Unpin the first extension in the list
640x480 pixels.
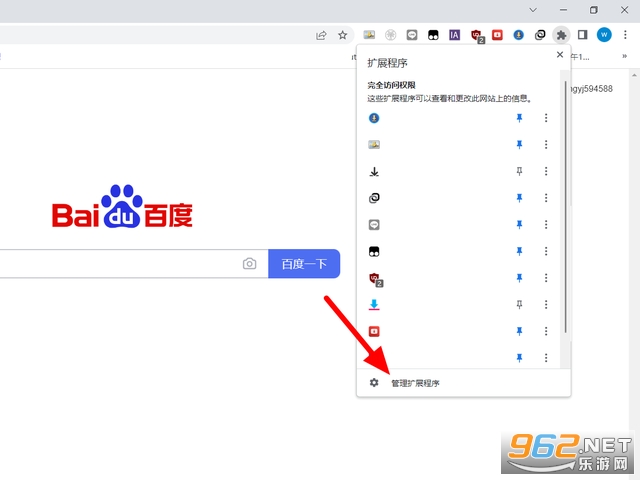(x=519, y=118)
